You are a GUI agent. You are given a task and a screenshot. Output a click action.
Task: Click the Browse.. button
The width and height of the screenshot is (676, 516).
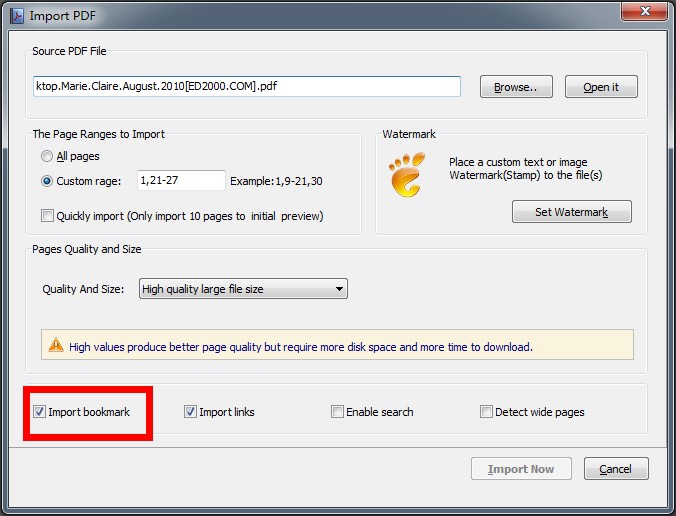pyautogui.click(x=516, y=87)
